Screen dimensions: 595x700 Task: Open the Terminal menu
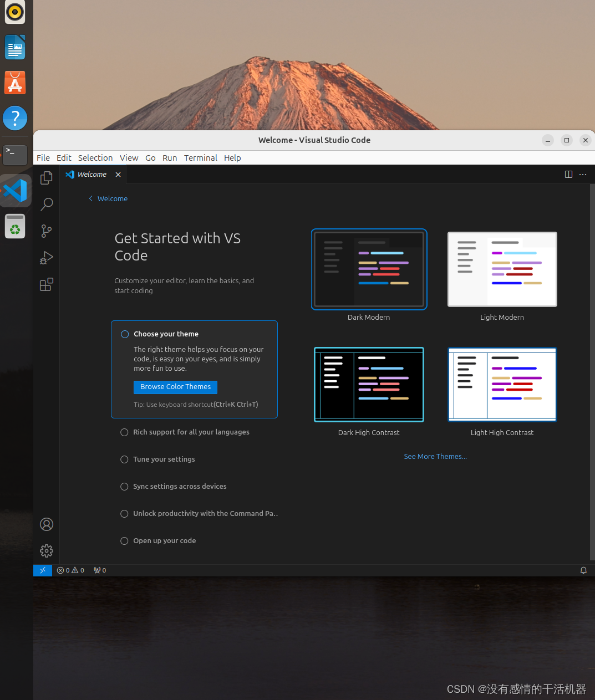pyautogui.click(x=201, y=158)
